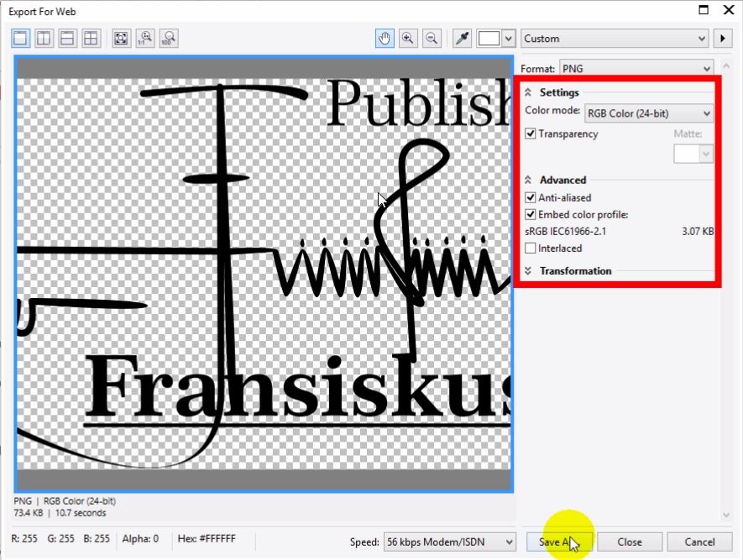Select the Zoom in tool
The width and height of the screenshot is (743, 560).
pos(408,39)
